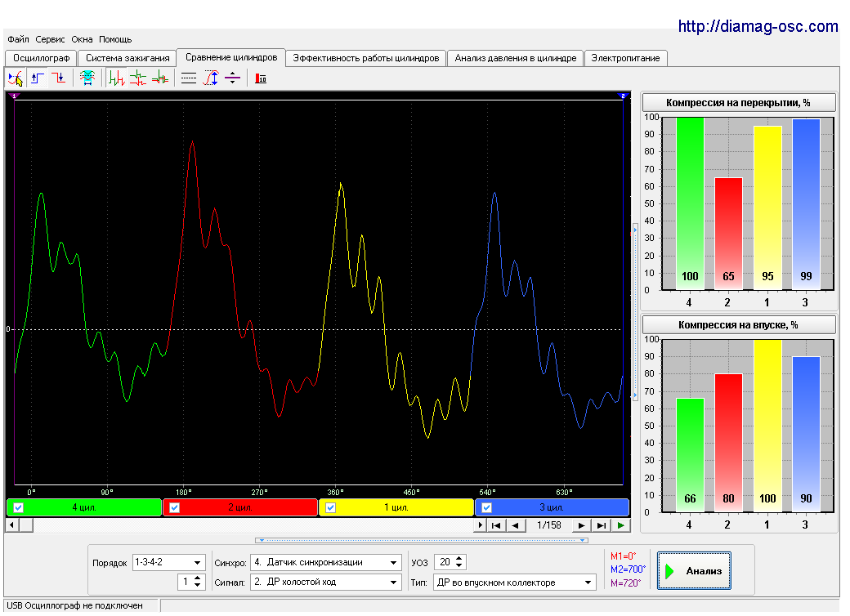This screenshot has width=850, height=616.
Task: Jump to last frame button
Action: click(601, 525)
